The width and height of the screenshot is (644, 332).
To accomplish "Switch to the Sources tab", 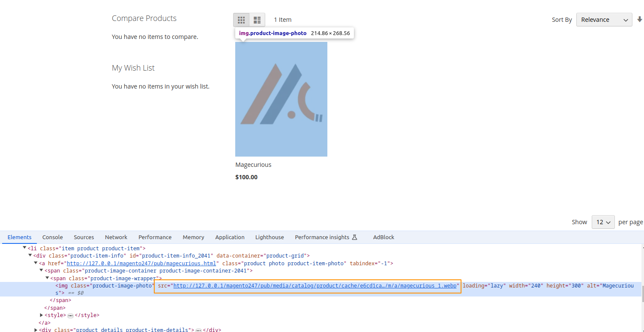I will pos(84,237).
